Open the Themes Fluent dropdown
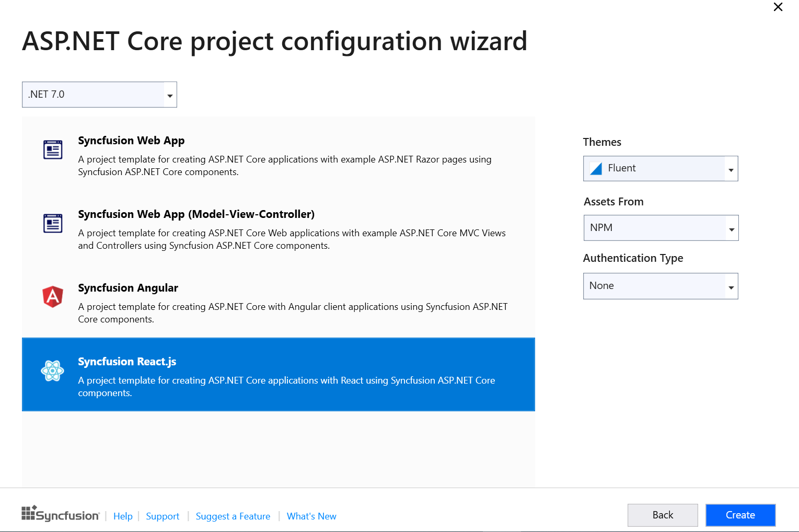Image resolution: width=799 pixels, height=532 pixels. (661, 169)
